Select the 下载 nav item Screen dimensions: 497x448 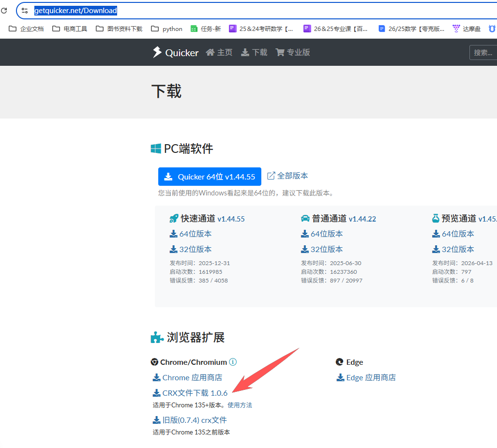[254, 52]
